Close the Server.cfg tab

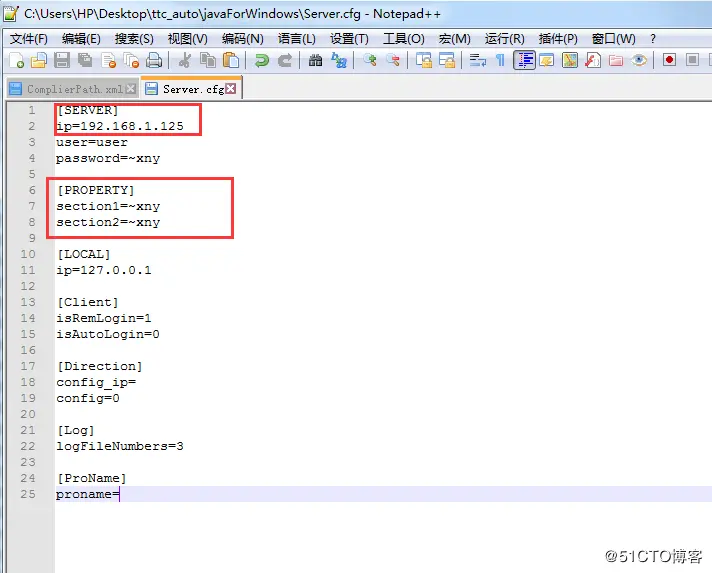[231, 89]
